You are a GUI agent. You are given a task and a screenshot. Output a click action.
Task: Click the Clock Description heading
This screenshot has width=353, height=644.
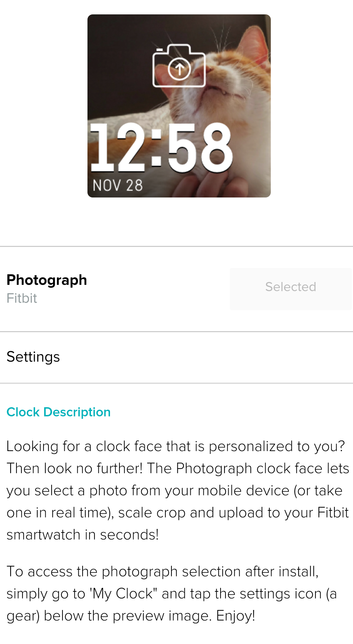point(59,412)
